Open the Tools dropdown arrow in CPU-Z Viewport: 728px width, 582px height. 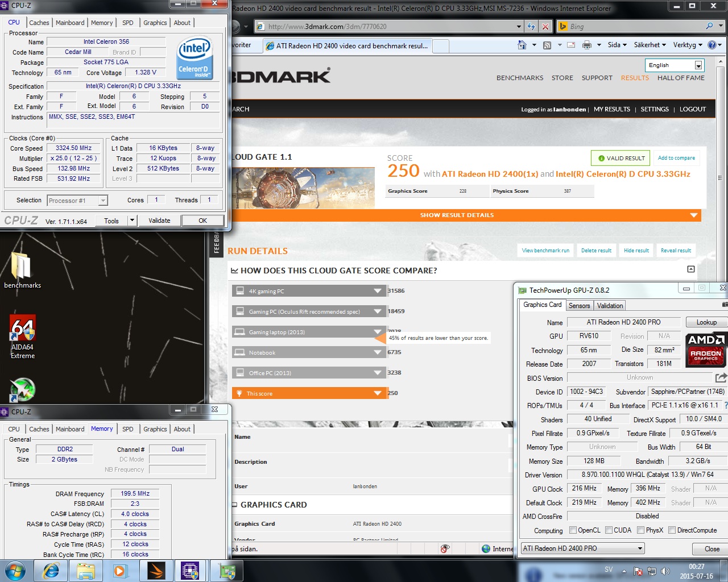[x=132, y=221]
